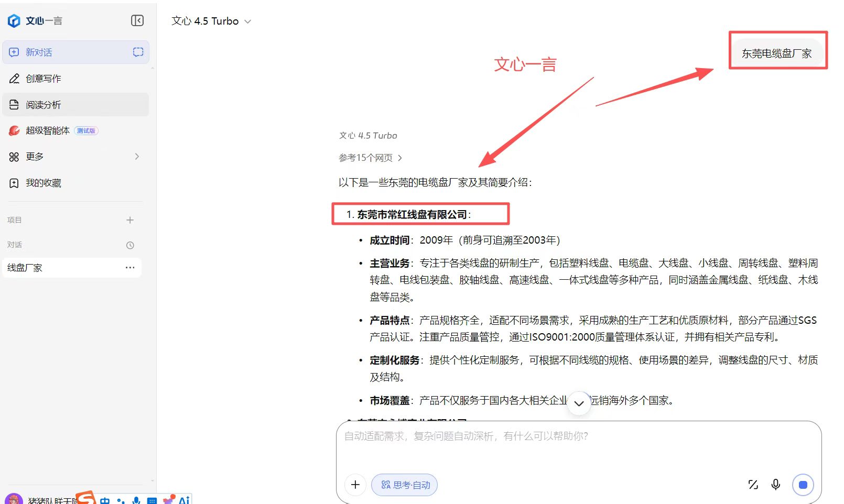
Task: Stop the response with the blue square button
Action: click(803, 485)
